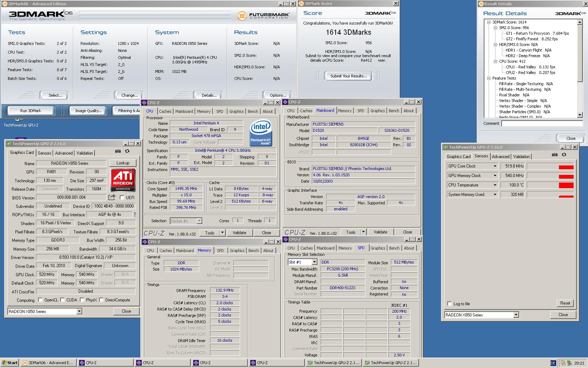This screenshot has height=368, width=588.
Task: Select Graphics tab in CPU-Z SPD window
Action: click(378, 248)
